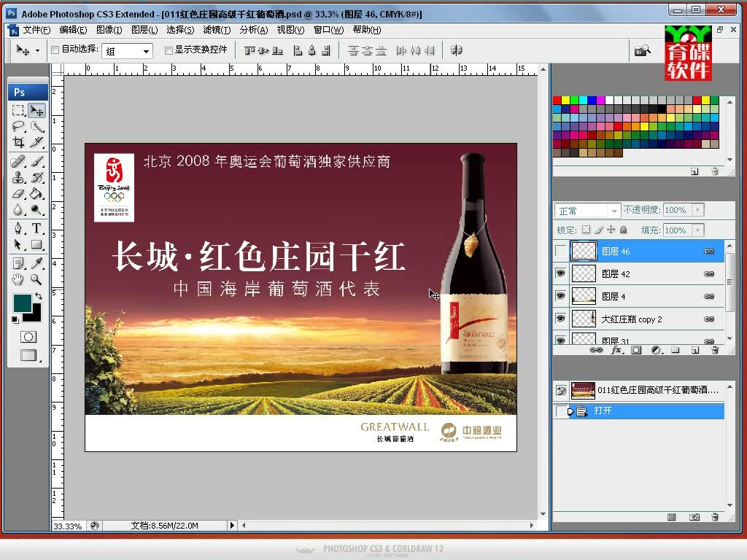Select the history snapshot 011红色庄园高级干红葡萄酒
The width and height of the screenshot is (747, 560).
pyautogui.click(x=638, y=391)
